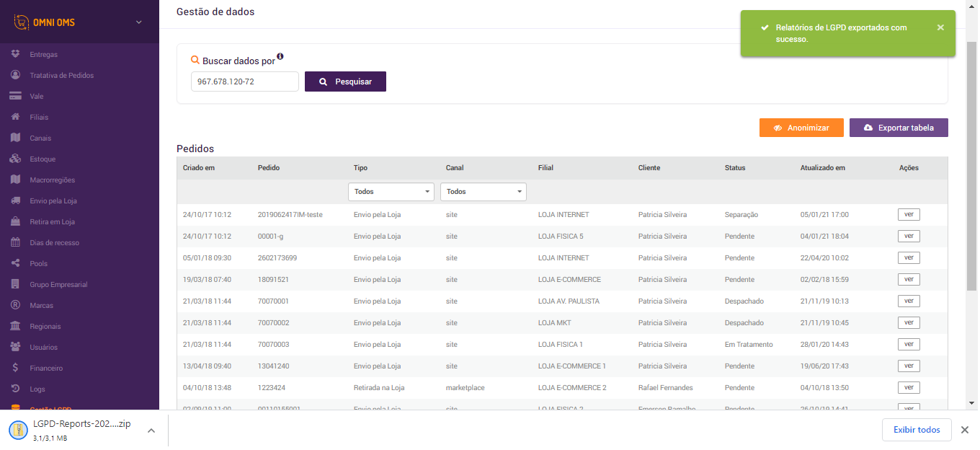
Task: Click the Logs history icon
Action: click(15, 389)
